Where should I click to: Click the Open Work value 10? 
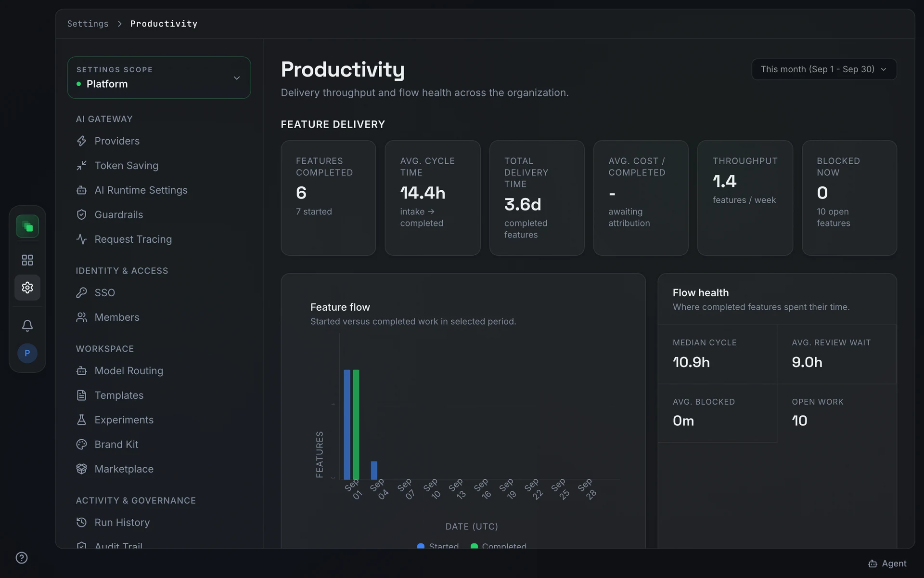pos(799,421)
